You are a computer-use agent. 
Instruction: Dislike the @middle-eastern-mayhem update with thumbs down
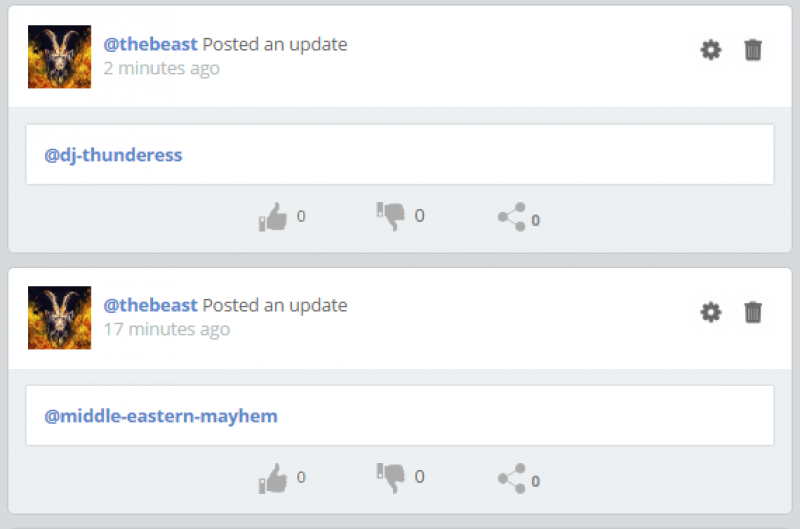391,477
